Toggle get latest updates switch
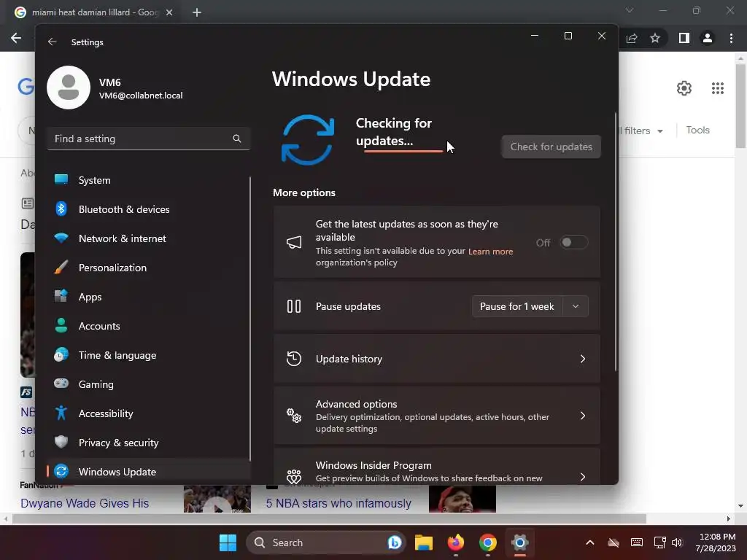747x560 pixels. (573, 242)
